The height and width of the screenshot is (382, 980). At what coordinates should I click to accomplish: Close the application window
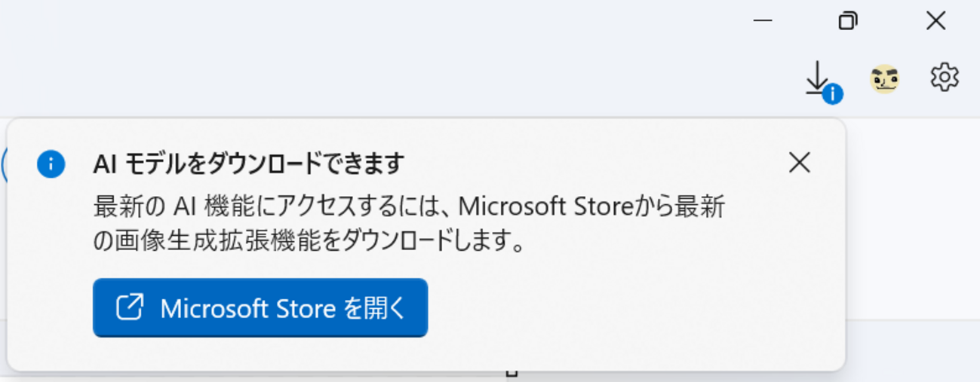(x=935, y=20)
